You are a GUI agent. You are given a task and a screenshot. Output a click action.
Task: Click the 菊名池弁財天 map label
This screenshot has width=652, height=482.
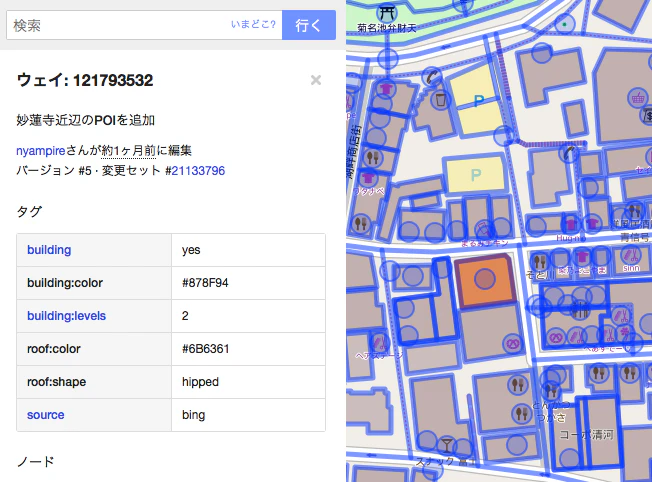[386, 28]
